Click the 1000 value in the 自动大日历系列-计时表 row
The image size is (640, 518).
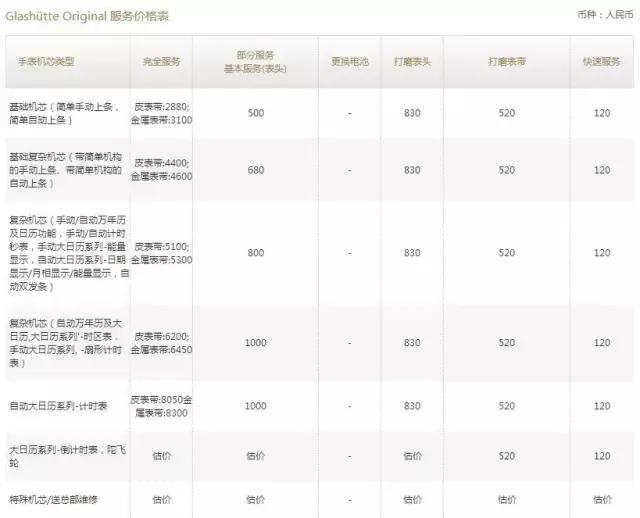tap(256, 406)
